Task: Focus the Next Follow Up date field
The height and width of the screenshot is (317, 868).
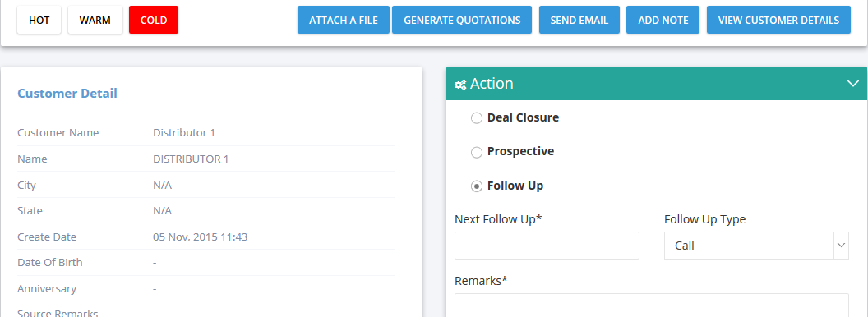Action: click(547, 246)
